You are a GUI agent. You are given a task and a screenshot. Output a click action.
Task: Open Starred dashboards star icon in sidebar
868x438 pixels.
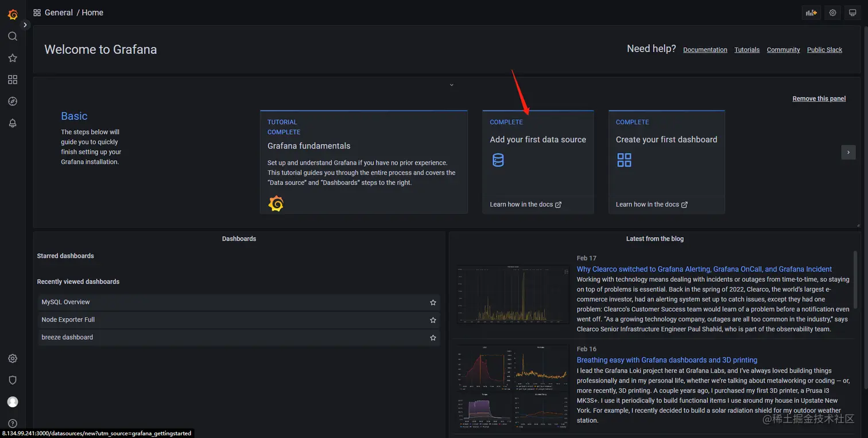tap(13, 58)
